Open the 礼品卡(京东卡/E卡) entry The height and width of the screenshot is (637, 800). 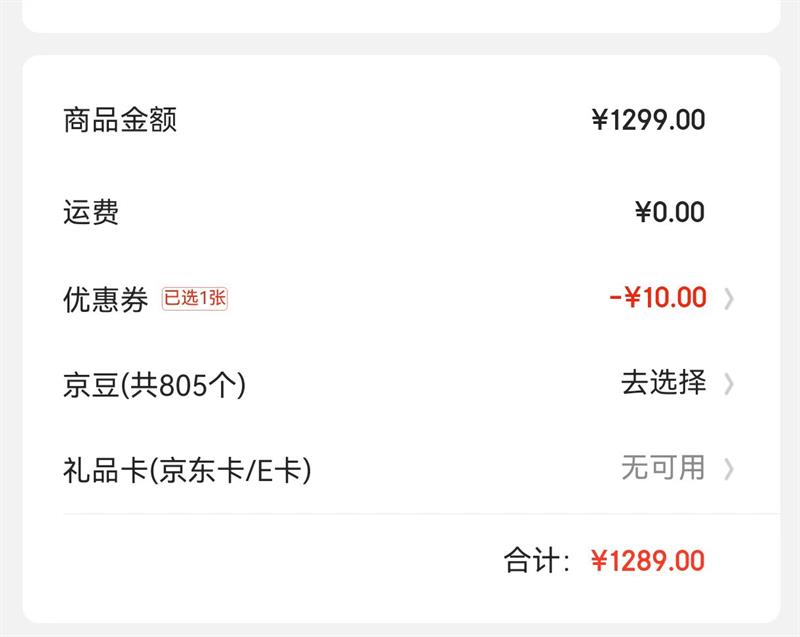click(x=187, y=469)
